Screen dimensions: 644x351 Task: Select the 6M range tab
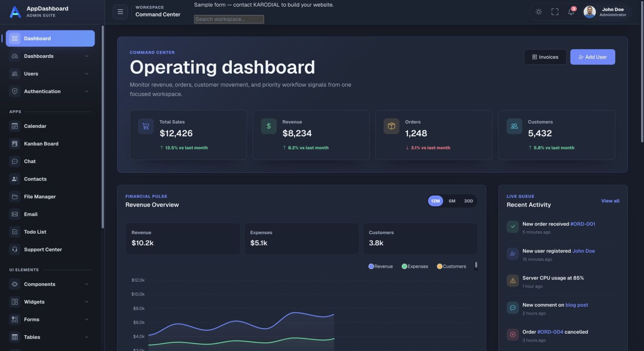[452, 201]
